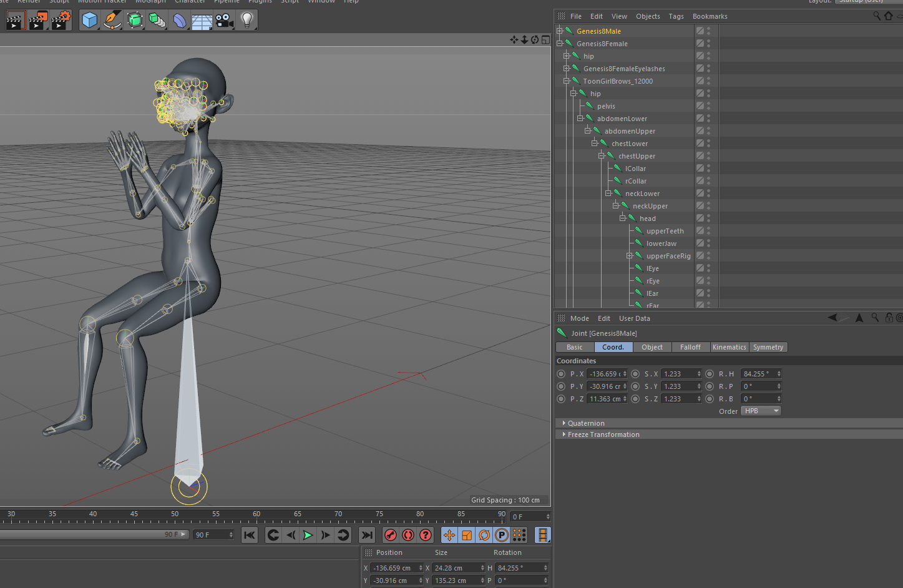Add a Light with the bulb icon
Image resolution: width=903 pixels, height=588 pixels.
pos(247,21)
